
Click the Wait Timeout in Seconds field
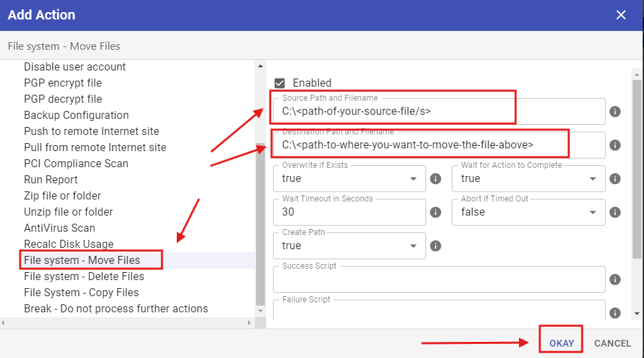pyautogui.click(x=349, y=212)
